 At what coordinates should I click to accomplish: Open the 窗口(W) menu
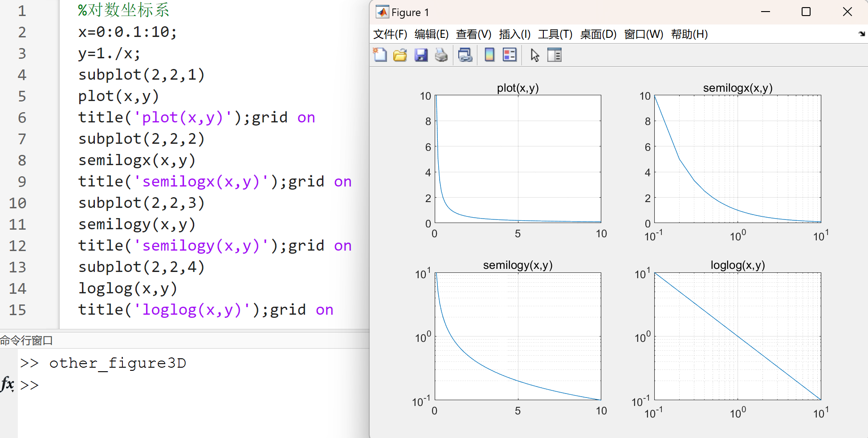644,34
